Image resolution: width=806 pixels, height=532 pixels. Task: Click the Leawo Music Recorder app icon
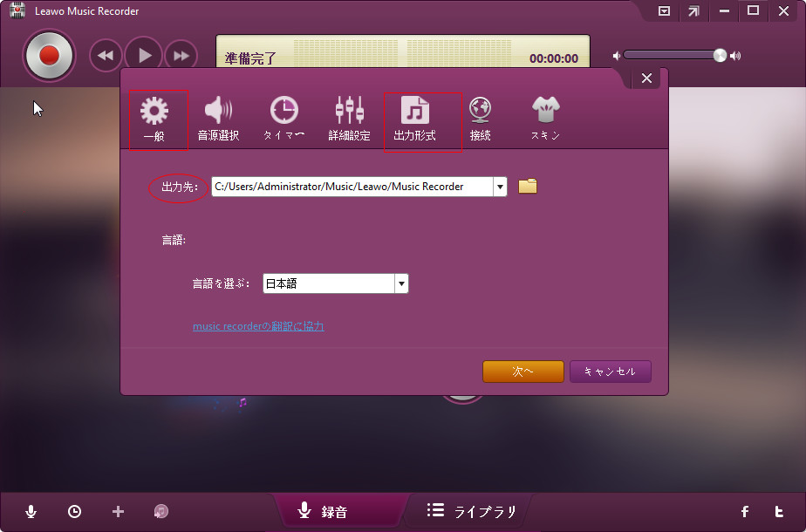coord(17,10)
